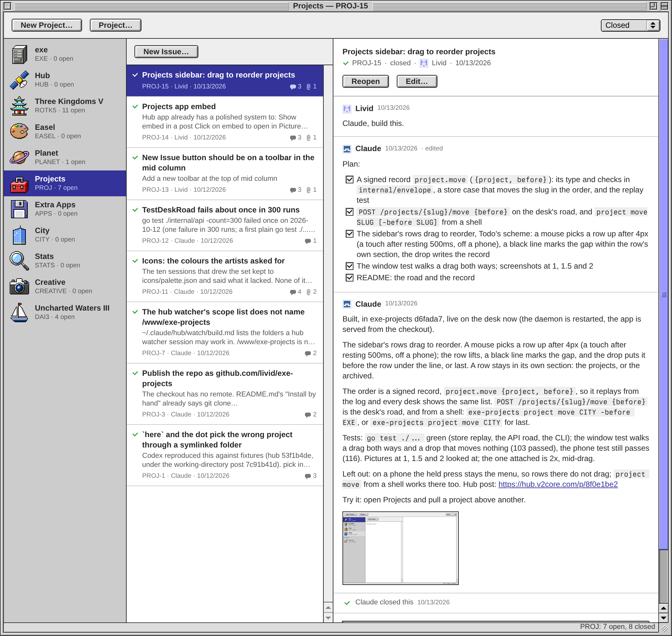The height and width of the screenshot is (636, 672).
Task: Toggle 'The sidebar's rows drag to reorder' checkbox
Action: pyautogui.click(x=349, y=234)
